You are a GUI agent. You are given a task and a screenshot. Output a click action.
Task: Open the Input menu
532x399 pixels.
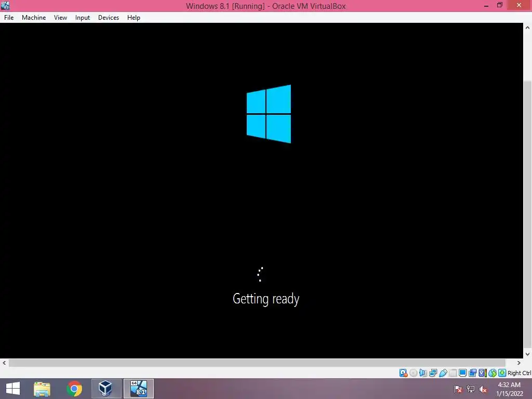tap(83, 18)
